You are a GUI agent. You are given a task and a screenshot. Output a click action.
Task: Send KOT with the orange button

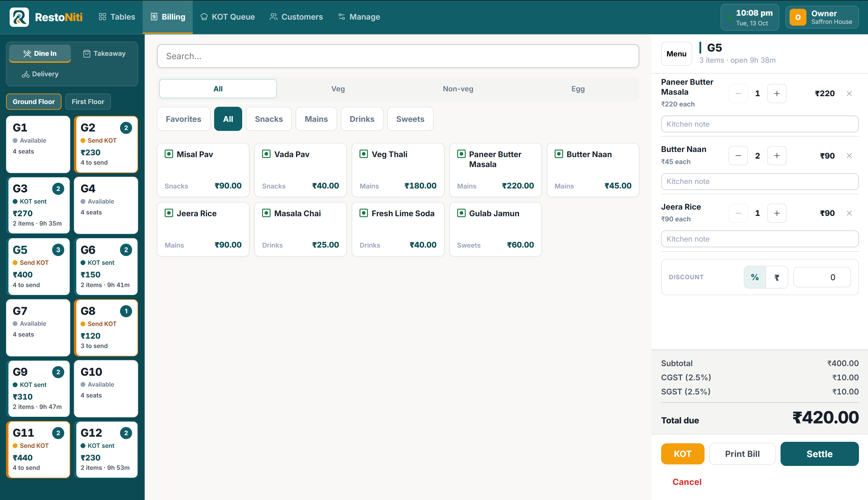(682, 454)
